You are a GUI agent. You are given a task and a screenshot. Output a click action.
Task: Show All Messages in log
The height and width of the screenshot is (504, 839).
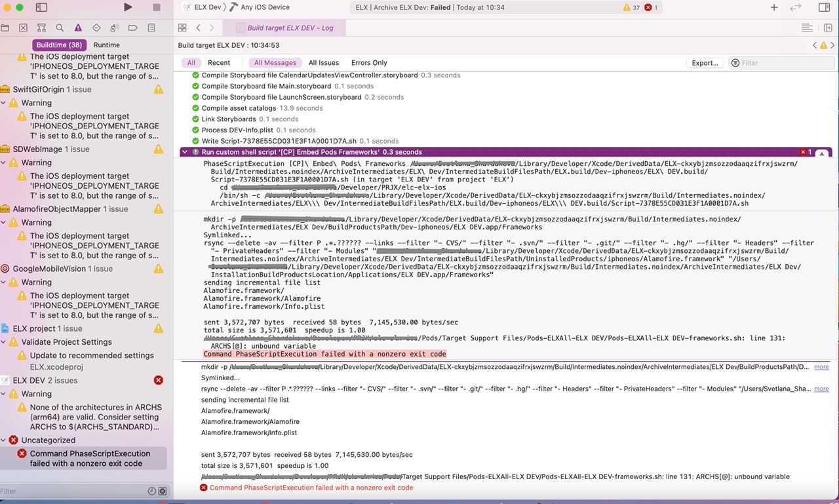coord(275,63)
